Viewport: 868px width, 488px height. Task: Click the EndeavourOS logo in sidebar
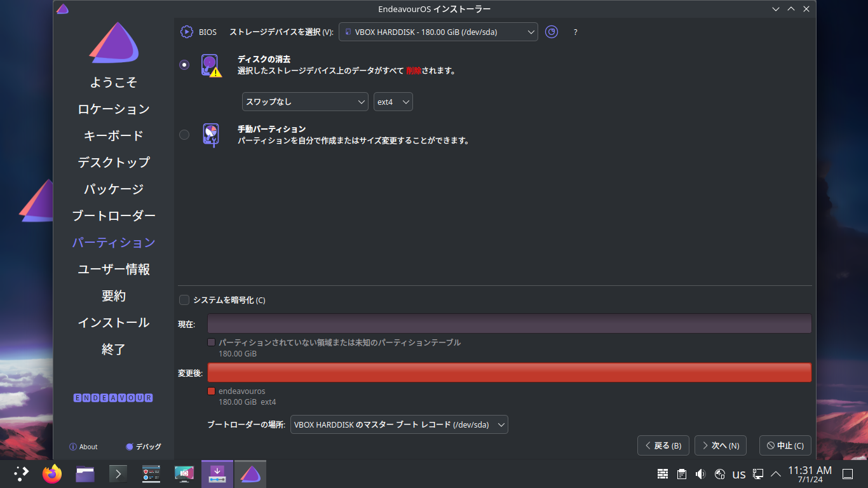pos(114,43)
